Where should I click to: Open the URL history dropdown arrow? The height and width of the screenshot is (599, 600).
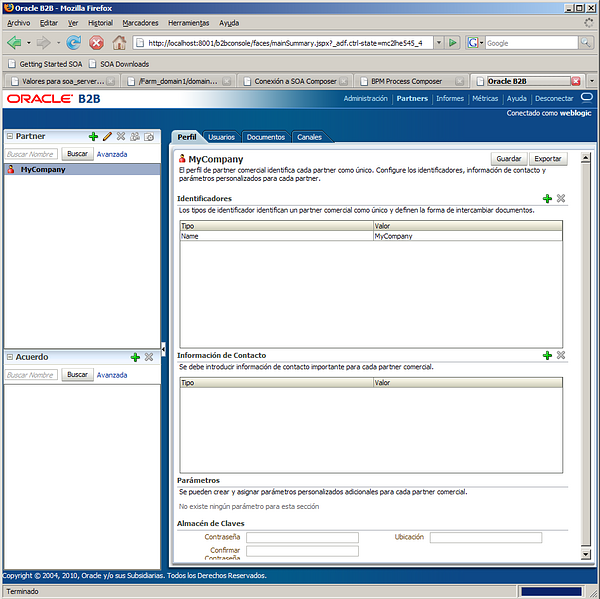click(x=438, y=43)
